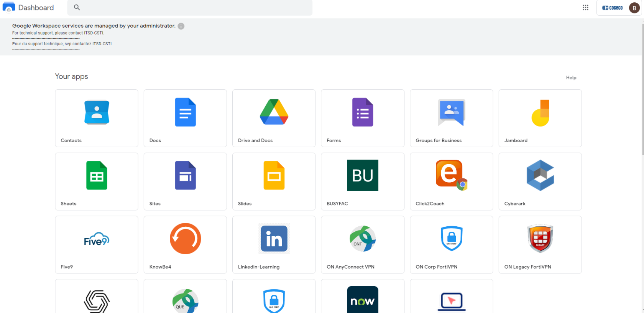Screen dimensions: 644x313
Task: Open the Contacts app icon
Action: point(97,112)
